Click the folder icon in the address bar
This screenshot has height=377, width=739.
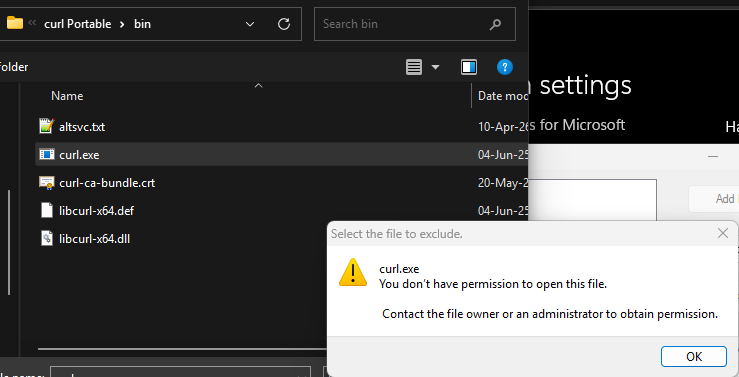click(x=15, y=23)
